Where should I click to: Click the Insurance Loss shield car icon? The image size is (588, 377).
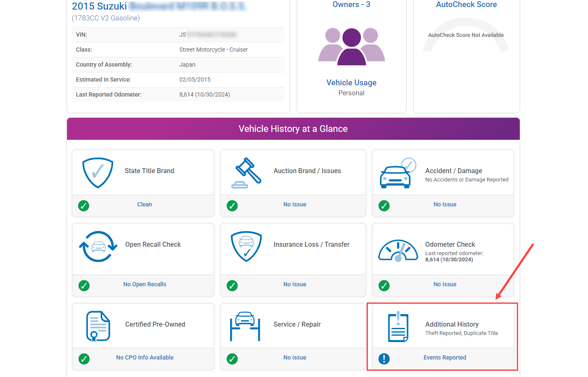[246, 246]
